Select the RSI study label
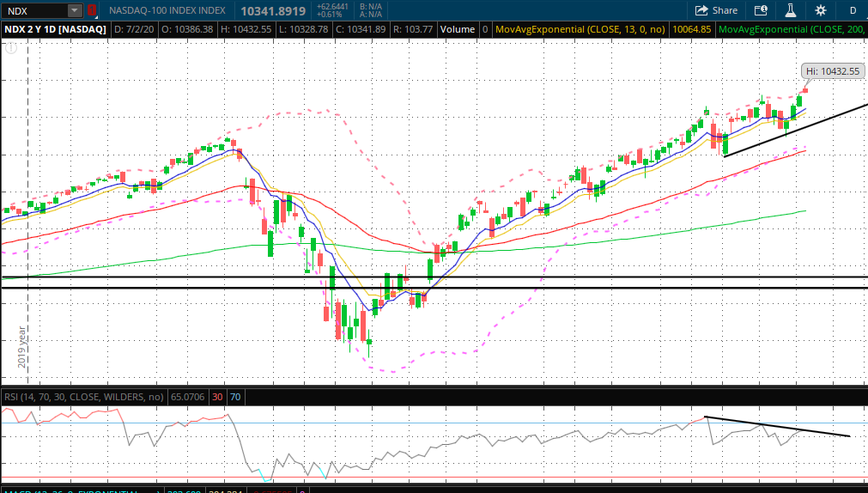This screenshot has width=868, height=493. tap(83, 397)
